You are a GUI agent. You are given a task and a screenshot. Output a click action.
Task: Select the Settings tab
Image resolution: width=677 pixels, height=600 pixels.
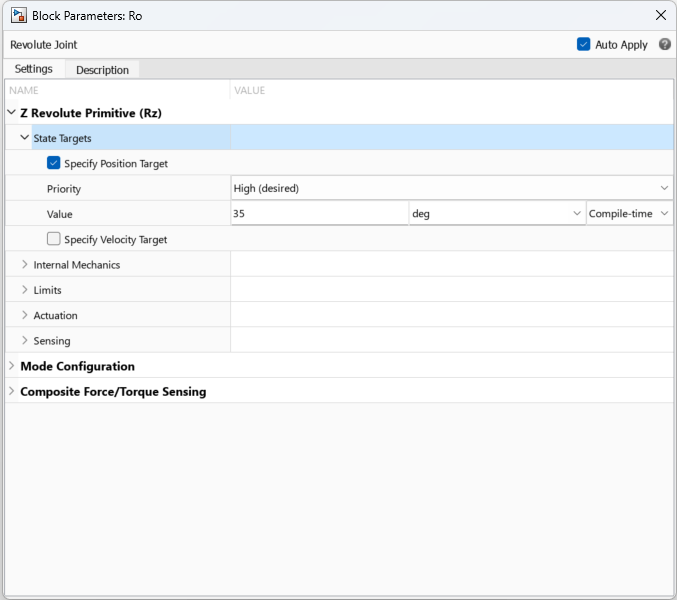pyautogui.click(x=34, y=69)
